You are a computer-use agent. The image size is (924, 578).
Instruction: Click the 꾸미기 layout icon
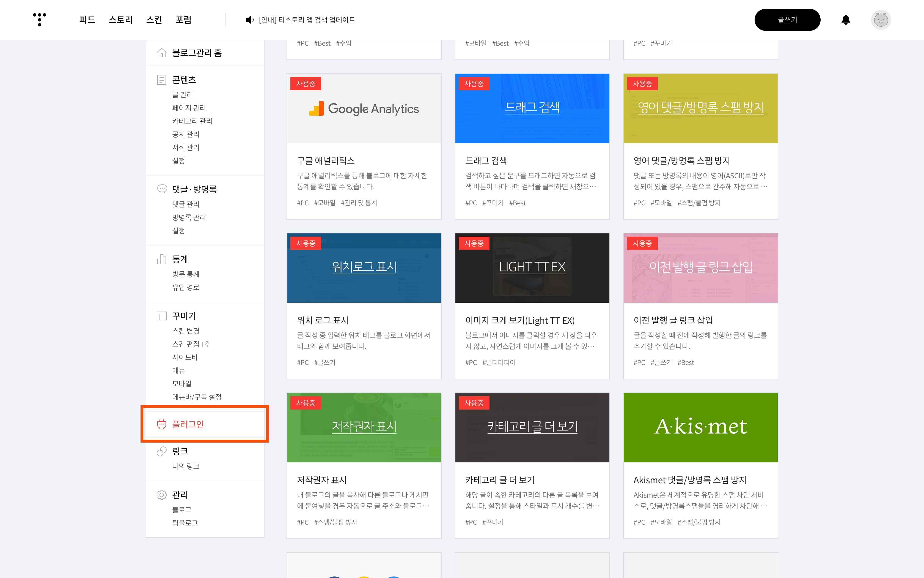tap(161, 316)
